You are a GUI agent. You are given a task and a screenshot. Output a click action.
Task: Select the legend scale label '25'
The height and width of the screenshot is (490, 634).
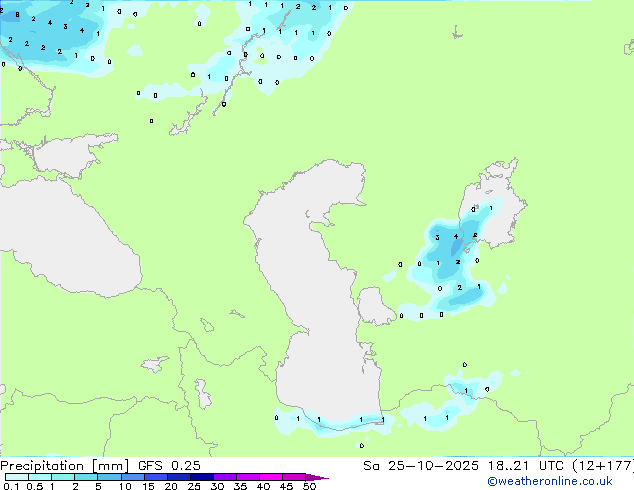pos(194,486)
